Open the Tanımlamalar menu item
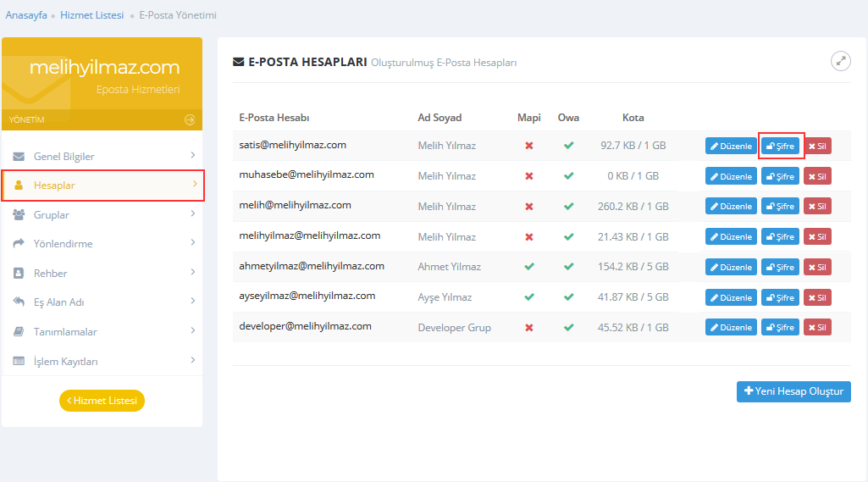 (x=65, y=332)
